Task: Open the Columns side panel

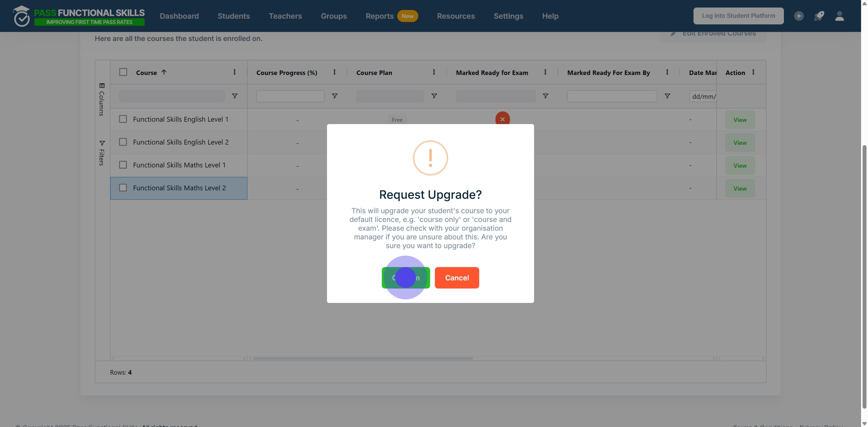Action: (x=102, y=99)
